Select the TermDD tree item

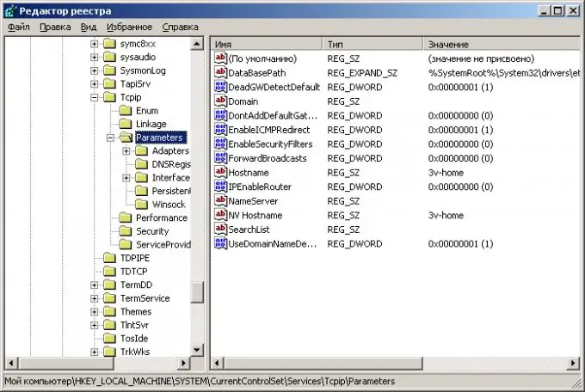click(136, 285)
